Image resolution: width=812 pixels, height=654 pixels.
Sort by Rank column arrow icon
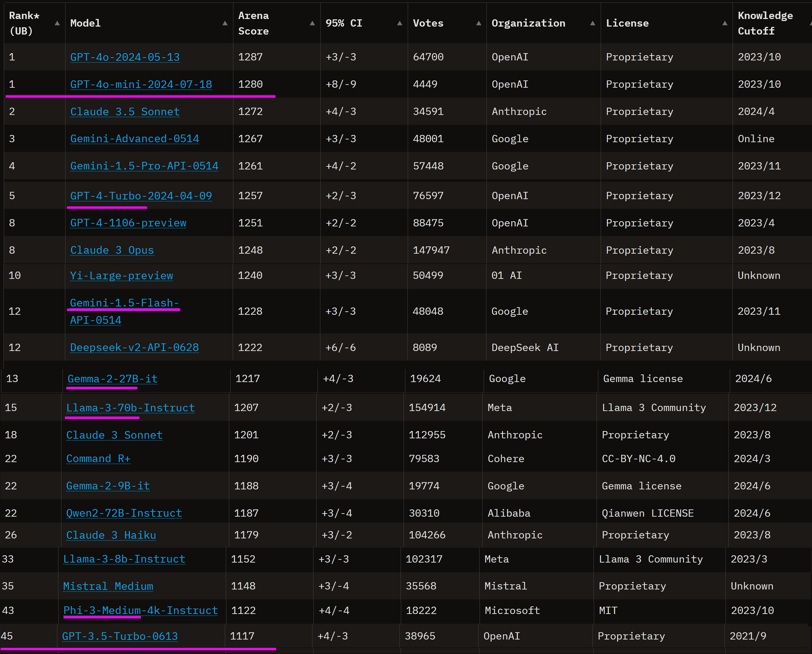[x=57, y=23]
